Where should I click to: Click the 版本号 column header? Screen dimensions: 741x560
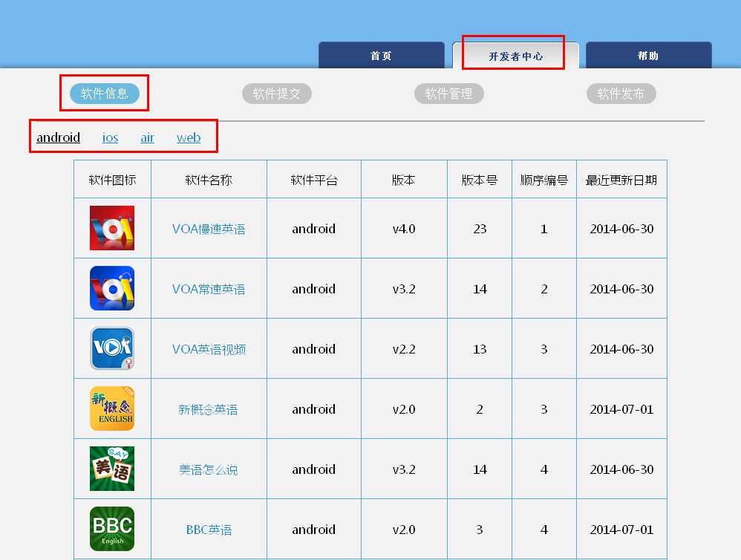pyautogui.click(x=480, y=180)
